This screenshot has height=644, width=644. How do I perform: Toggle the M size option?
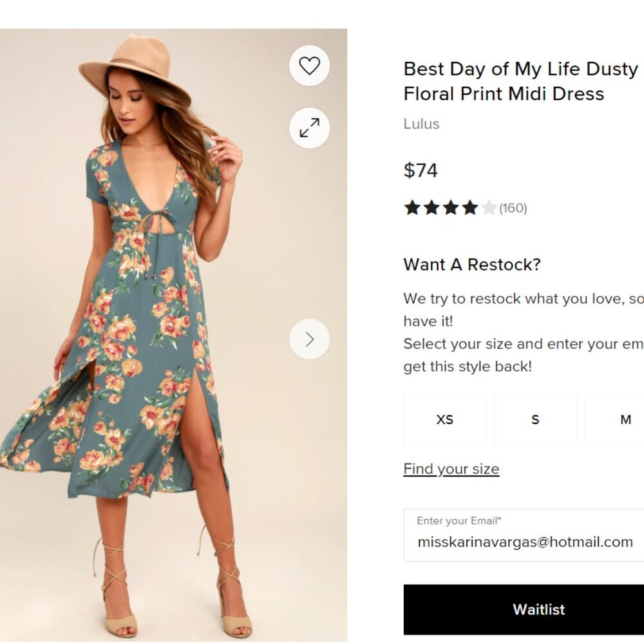point(624,419)
